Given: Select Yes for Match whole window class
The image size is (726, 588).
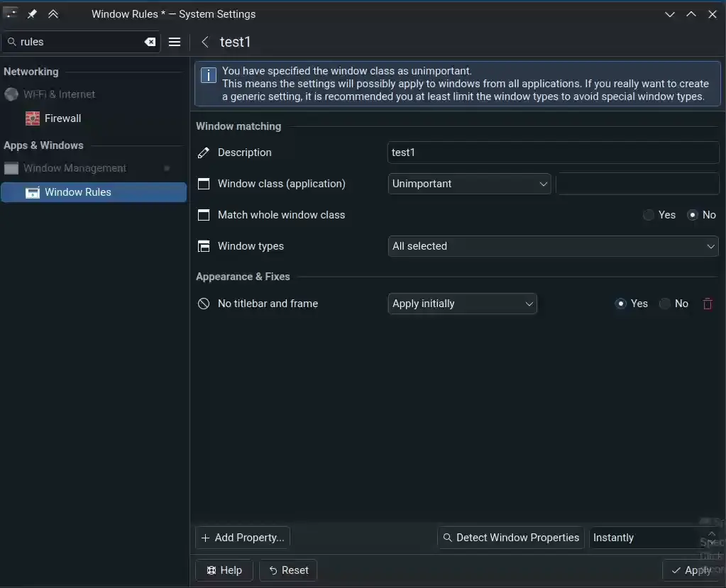Looking at the screenshot, I should (659, 215).
